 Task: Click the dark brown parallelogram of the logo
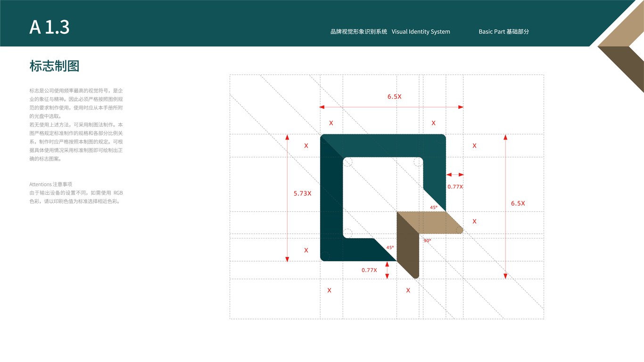(x=408, y=245)
